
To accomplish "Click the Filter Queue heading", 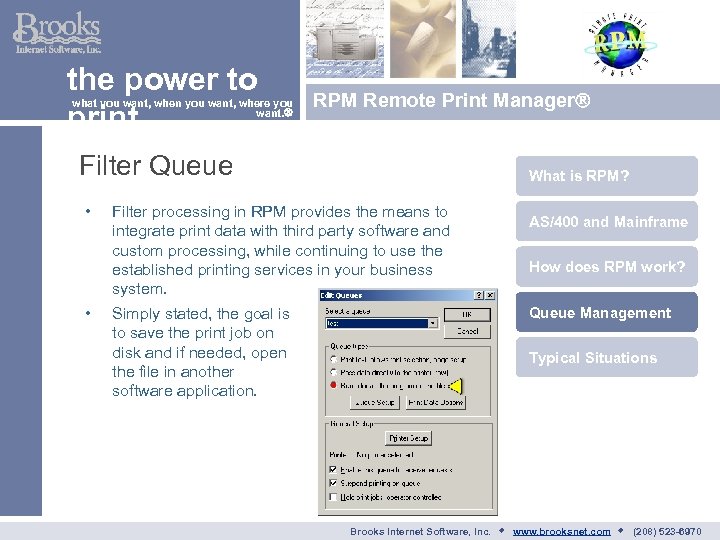I will pyautogui.click(x=156, y=166).
